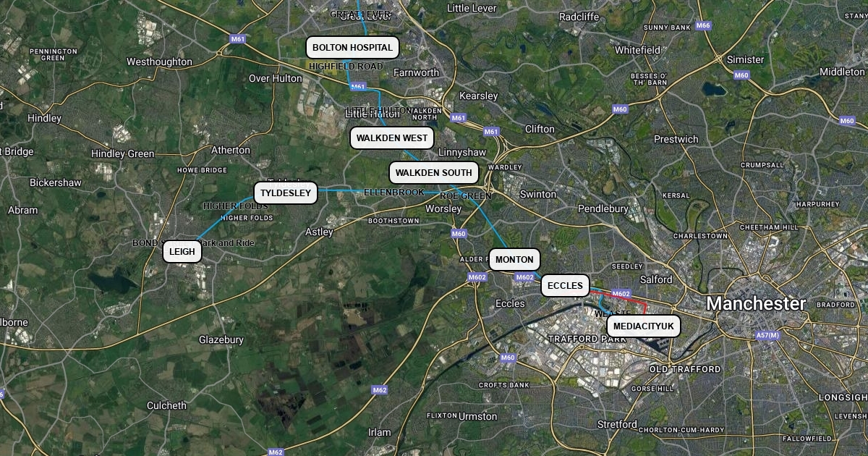868x456 pixels.
Task: Select the M62 road shield near Irlam
Action: (x=380, y=390)
